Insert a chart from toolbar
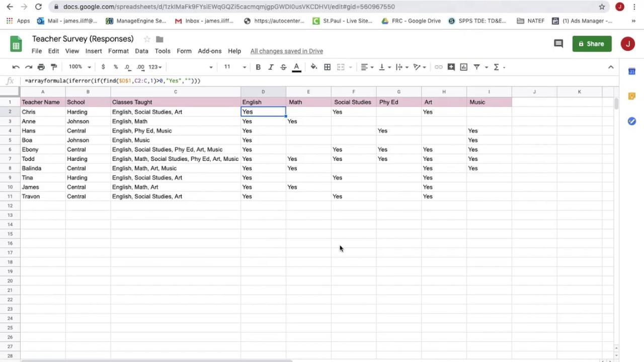 (x=464, y=67)
